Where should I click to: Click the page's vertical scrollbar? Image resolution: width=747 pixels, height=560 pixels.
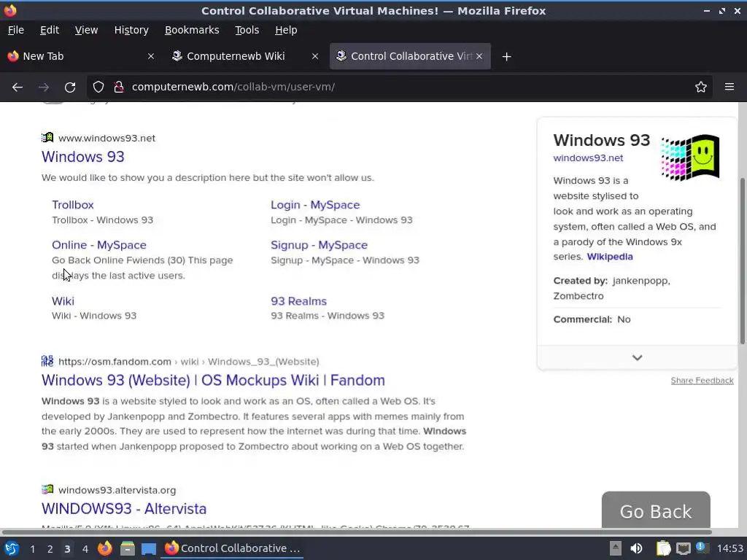point(742,261)
